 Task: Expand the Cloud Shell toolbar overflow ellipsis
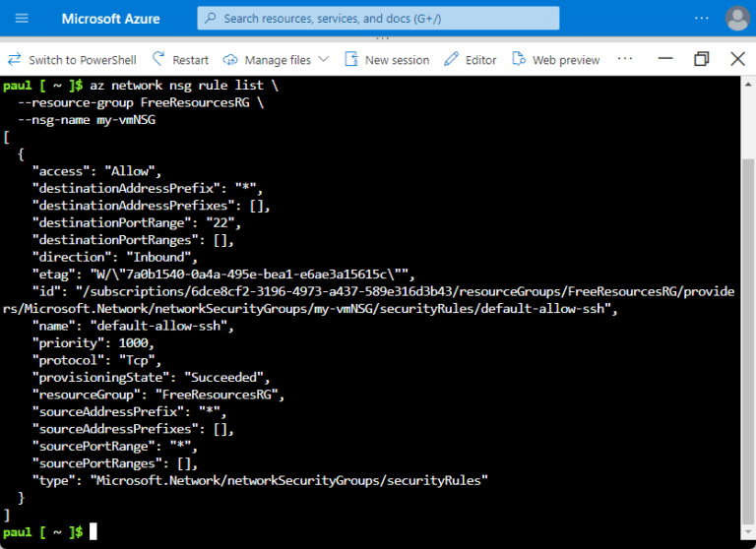[625, 59]
